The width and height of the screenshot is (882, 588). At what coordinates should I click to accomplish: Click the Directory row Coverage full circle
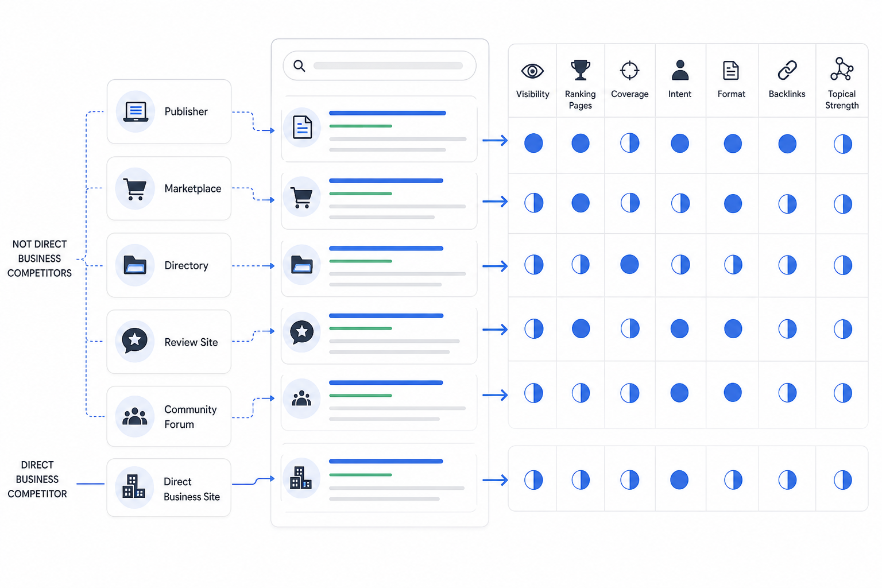(630, 264)
